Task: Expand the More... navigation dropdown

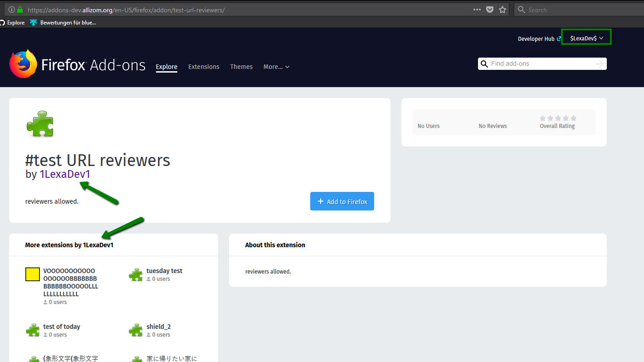Action: pos(276,67)
